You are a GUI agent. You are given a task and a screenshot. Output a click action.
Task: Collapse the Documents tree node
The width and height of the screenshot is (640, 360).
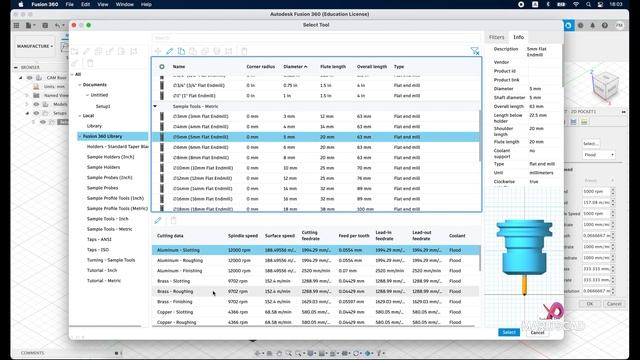[x=80, y=84]
